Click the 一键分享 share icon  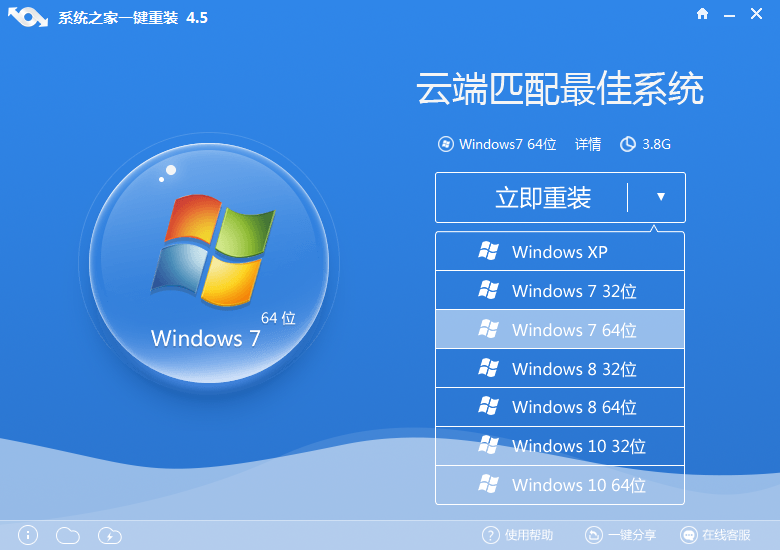[x=593, y=535]
